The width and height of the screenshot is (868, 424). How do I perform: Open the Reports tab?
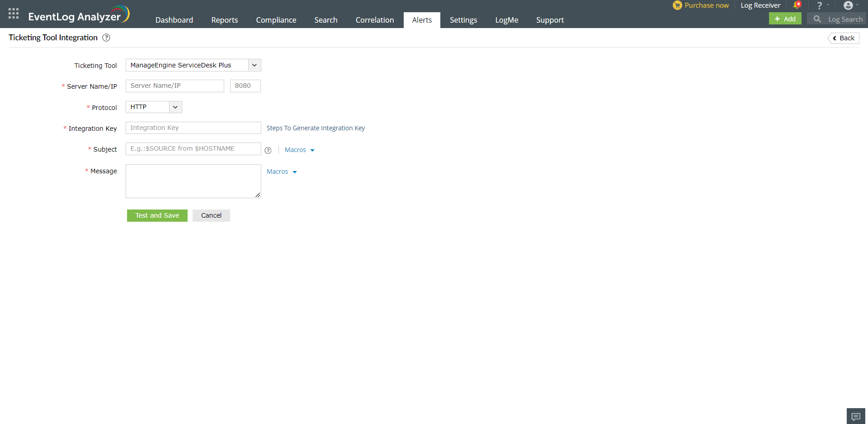tap(225, 20)
